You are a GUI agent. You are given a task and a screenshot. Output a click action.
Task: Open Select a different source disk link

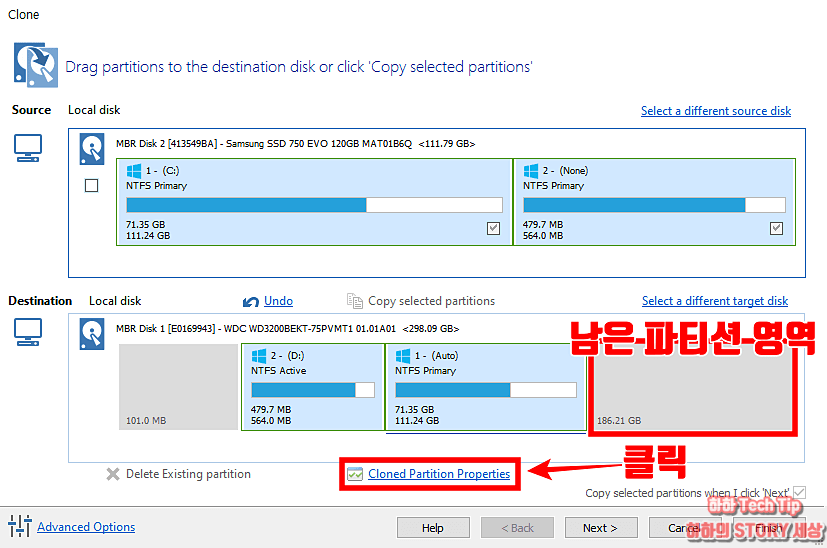click(x=716, y=111)
